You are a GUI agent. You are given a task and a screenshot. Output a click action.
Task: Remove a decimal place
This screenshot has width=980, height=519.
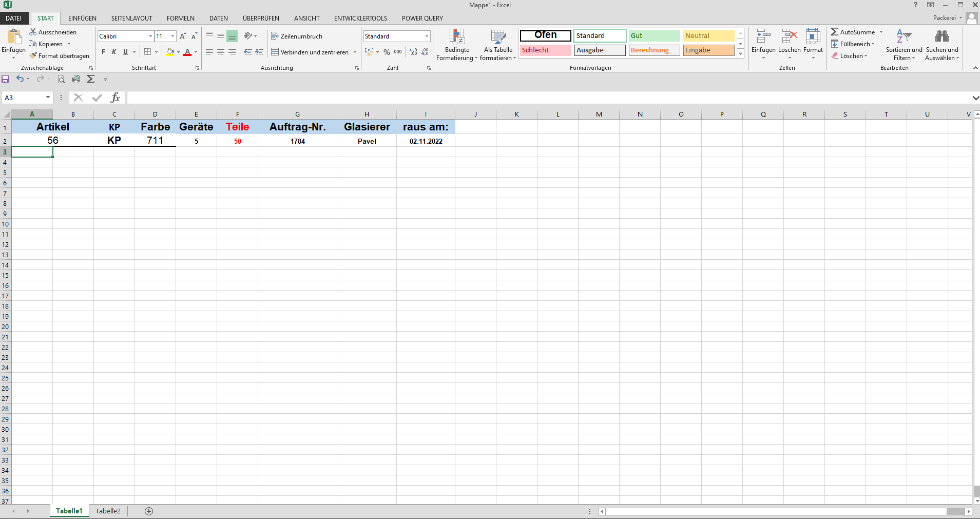425,52
